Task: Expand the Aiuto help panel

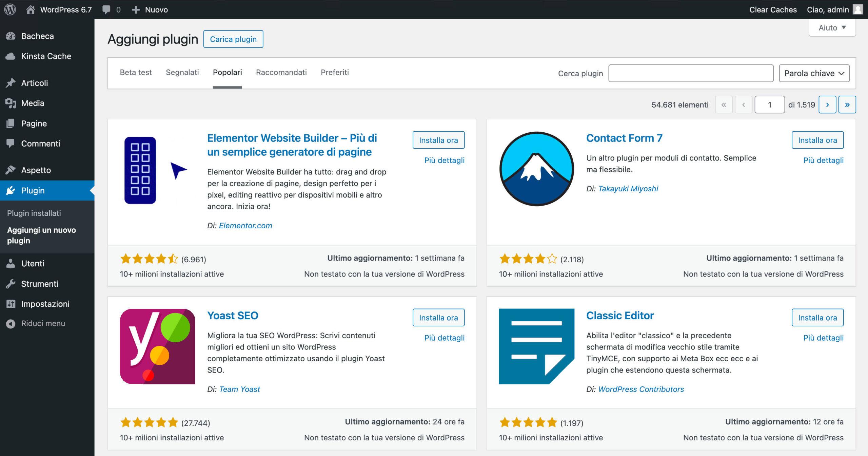Action: (x=832, y=27)
